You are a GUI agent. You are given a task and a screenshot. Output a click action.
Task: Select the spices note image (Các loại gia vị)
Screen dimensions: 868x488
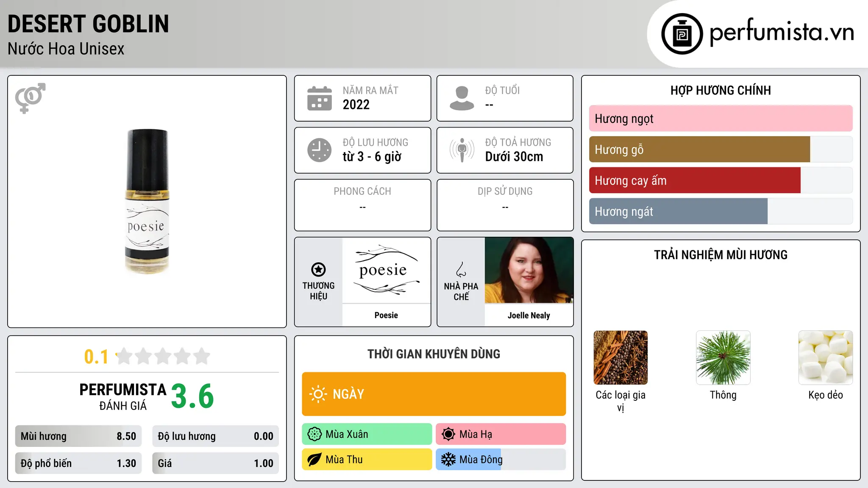point(620,358)
